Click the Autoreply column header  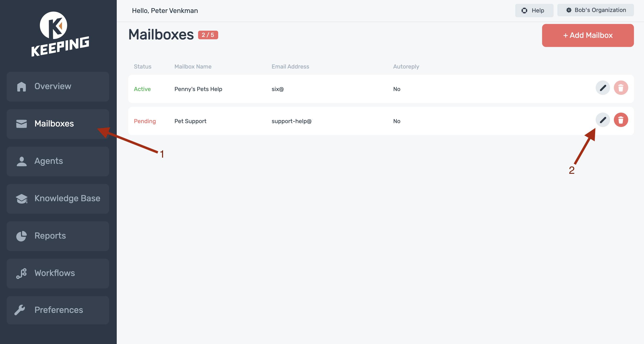(x=406, y=67)
